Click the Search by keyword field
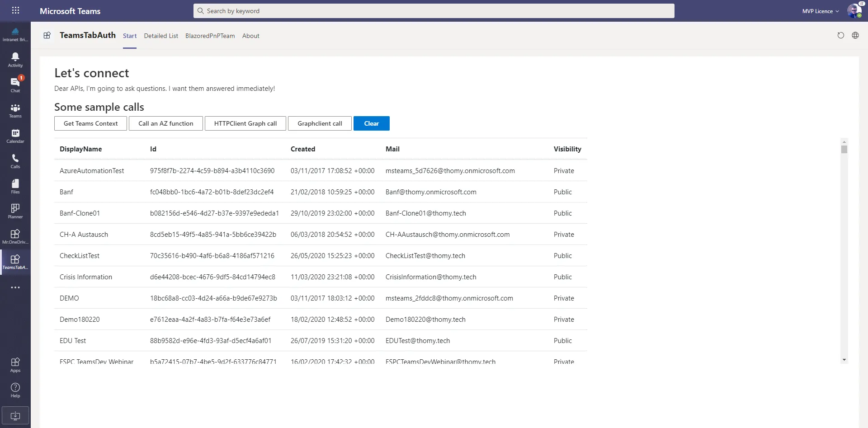The image size is (868, 428). 433,10
